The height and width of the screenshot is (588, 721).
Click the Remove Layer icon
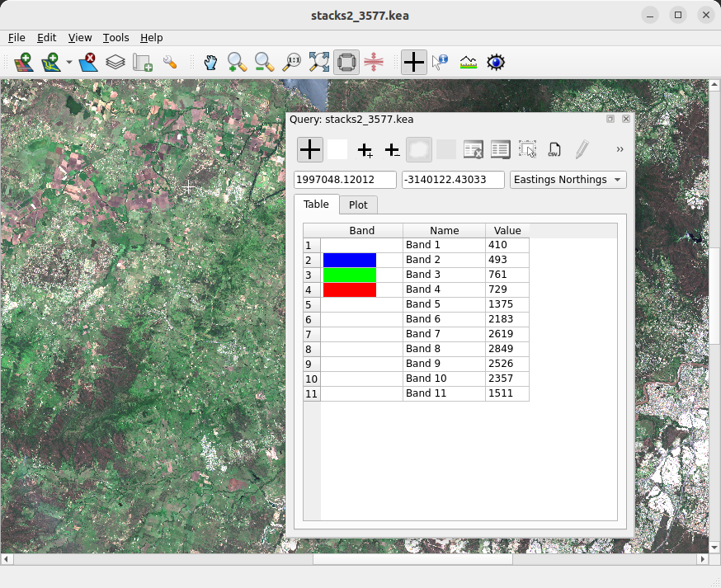88,62
